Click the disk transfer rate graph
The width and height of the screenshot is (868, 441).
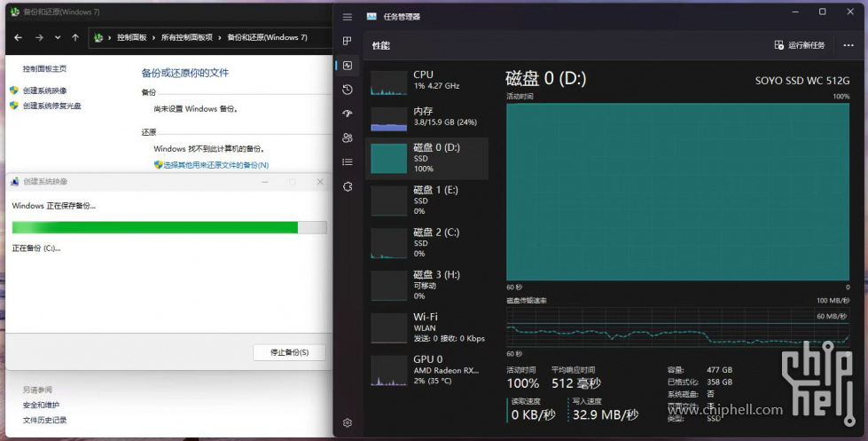point(677,327)
